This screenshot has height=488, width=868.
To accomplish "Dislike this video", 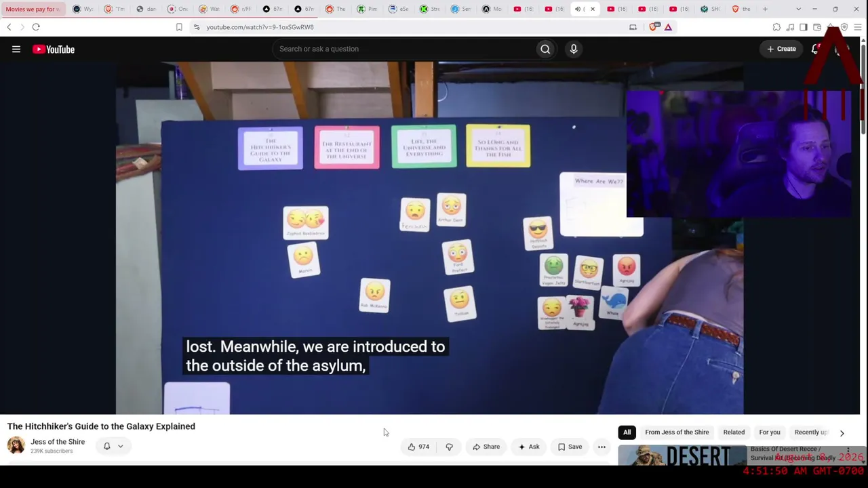I will point(449,447).
